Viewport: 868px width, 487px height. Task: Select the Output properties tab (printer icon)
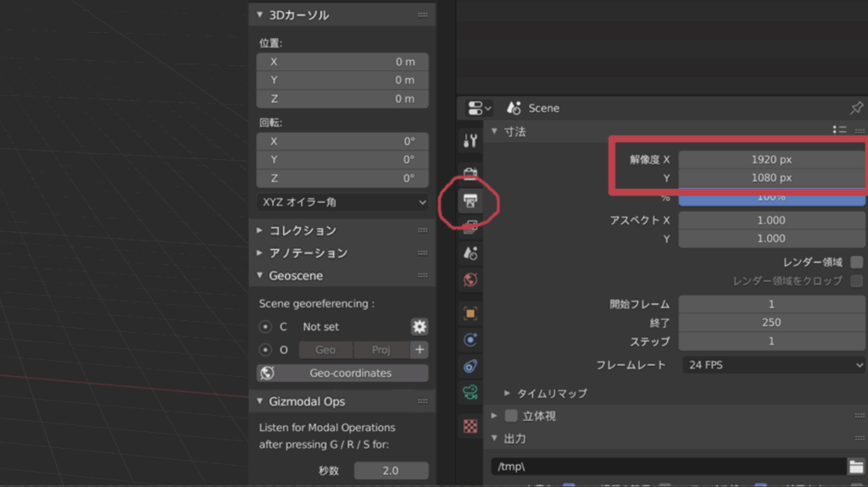[x=470, y=201]
